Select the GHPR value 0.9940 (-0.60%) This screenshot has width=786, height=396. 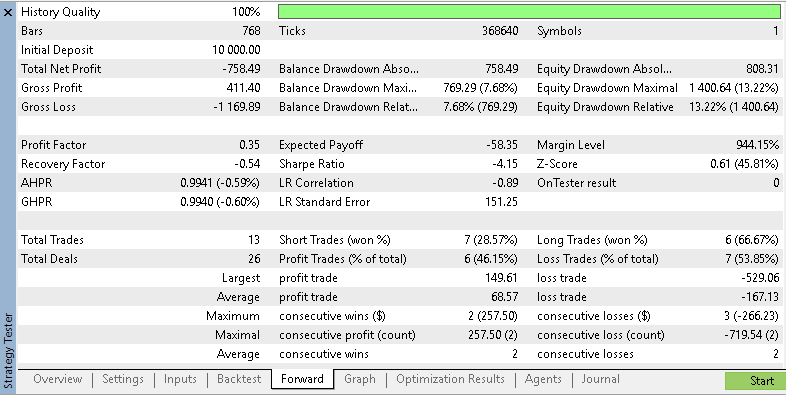[220, 203]
